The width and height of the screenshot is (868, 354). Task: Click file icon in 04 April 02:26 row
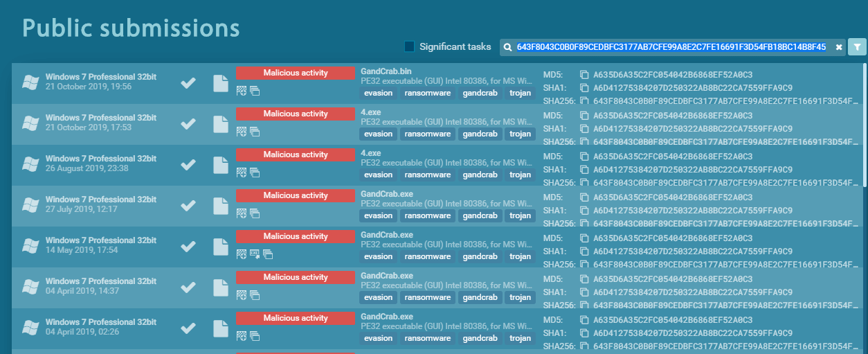pos(220,328)
